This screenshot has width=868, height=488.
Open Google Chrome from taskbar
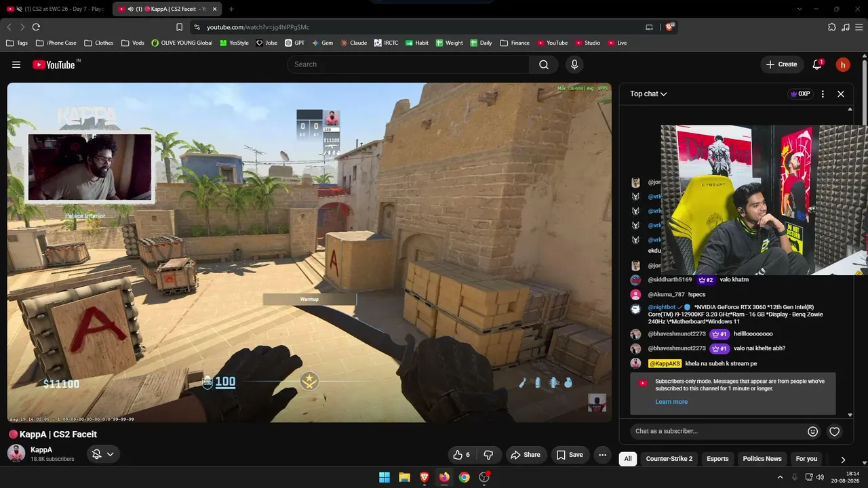464,477
